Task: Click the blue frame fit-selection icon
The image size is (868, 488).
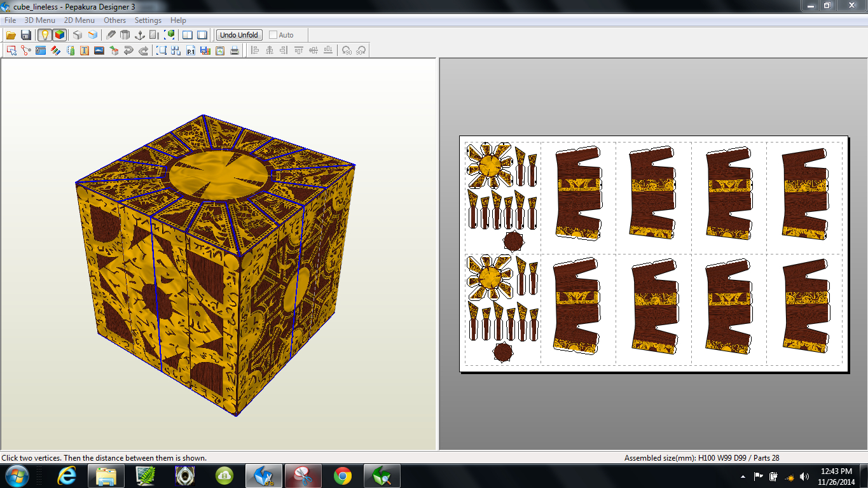Action: click(x=162, y=50)
